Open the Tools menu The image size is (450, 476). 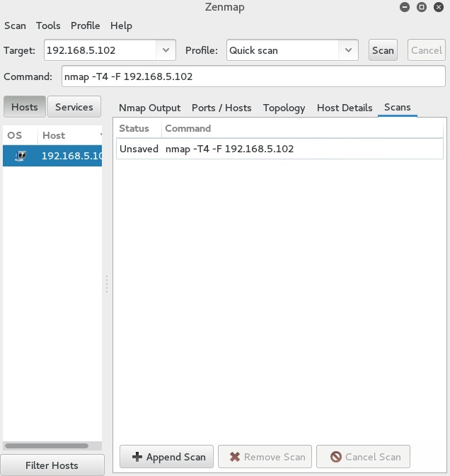(x=48, y=25)
